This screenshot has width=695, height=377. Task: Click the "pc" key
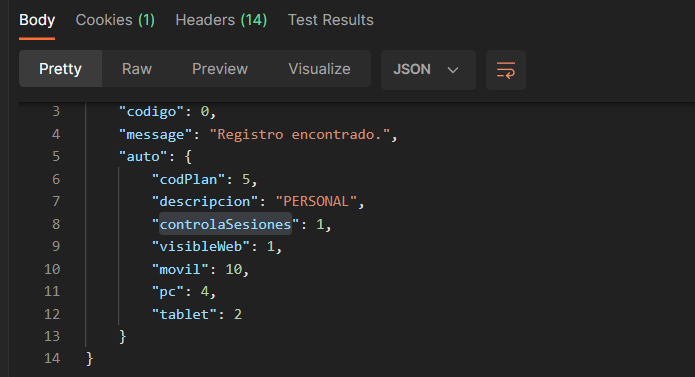pyautogui.click(x=168, y=291)
